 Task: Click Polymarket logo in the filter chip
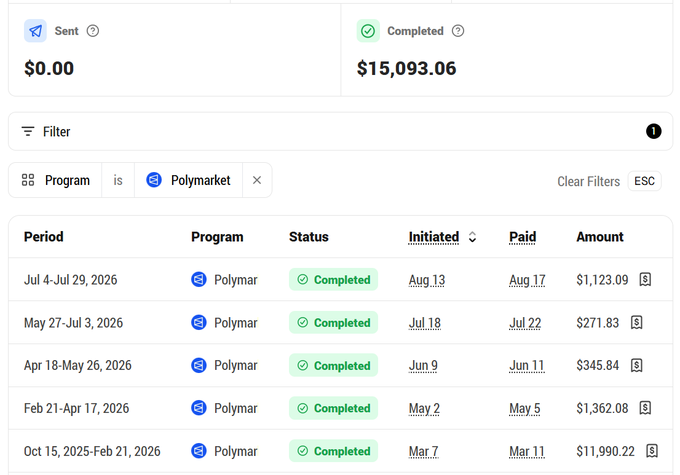click(154, 180)
